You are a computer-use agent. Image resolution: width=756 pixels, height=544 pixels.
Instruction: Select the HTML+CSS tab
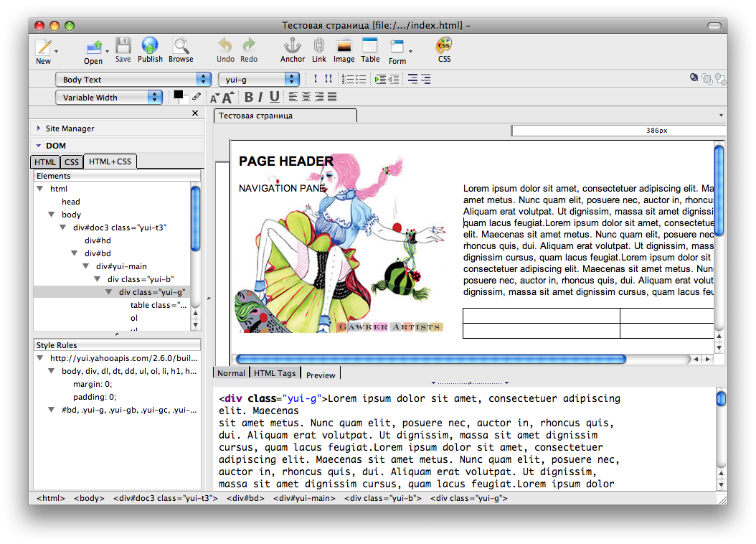pos(110,161)
